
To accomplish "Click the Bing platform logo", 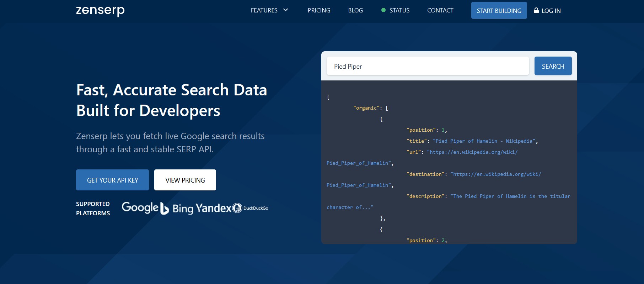I will (177, 208).
